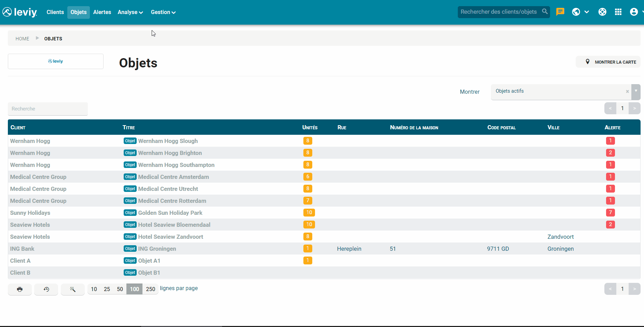Show 25 lines per page
The image size is (644, 327).
point(107,289)
